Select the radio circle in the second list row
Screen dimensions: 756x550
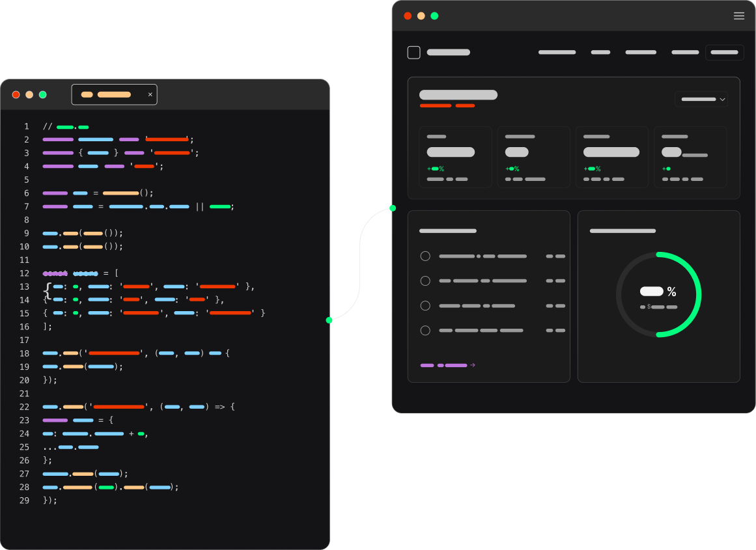point(425,281)
